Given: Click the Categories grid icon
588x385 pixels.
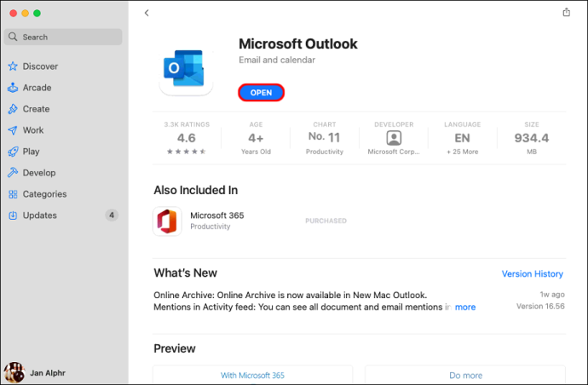Looking at the screenshot, I should point(13,194).
